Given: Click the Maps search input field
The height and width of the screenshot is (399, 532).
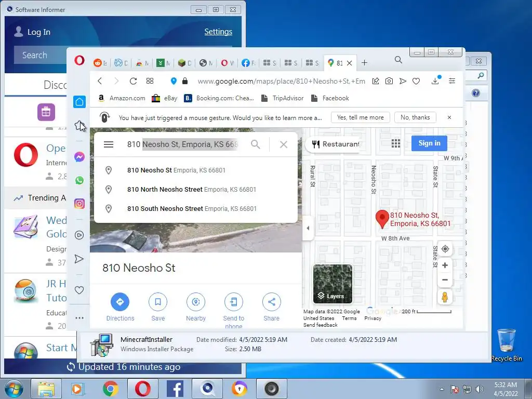Looking at the screenshot, I should pyautogui.click(x=183, y=144).
